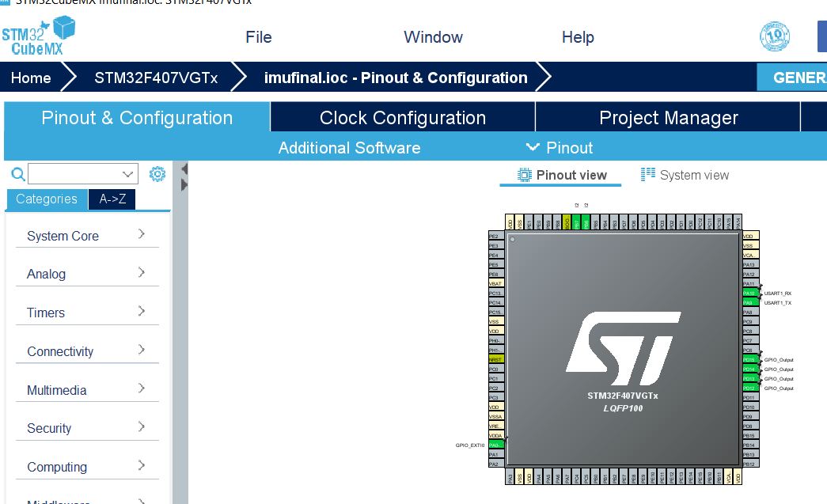Select the green PD13 GPIO_Output pin
This screenshot has width=827, height=504.
[750, 378]
